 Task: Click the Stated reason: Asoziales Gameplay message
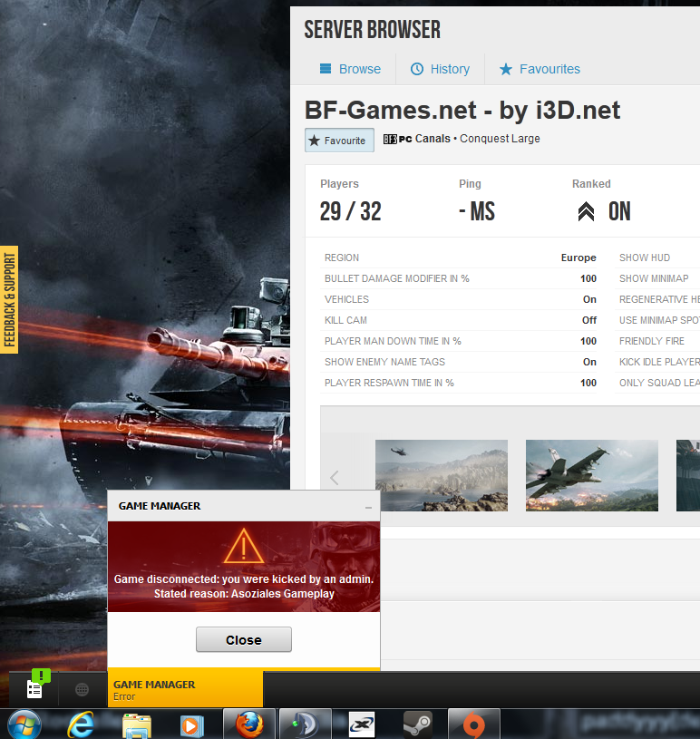[244, 593]
